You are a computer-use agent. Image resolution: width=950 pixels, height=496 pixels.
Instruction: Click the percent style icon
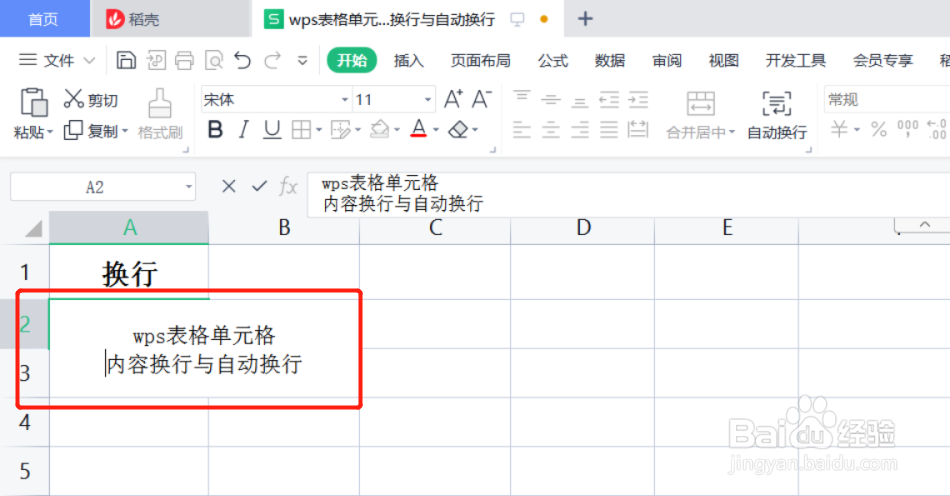point(879,129)
